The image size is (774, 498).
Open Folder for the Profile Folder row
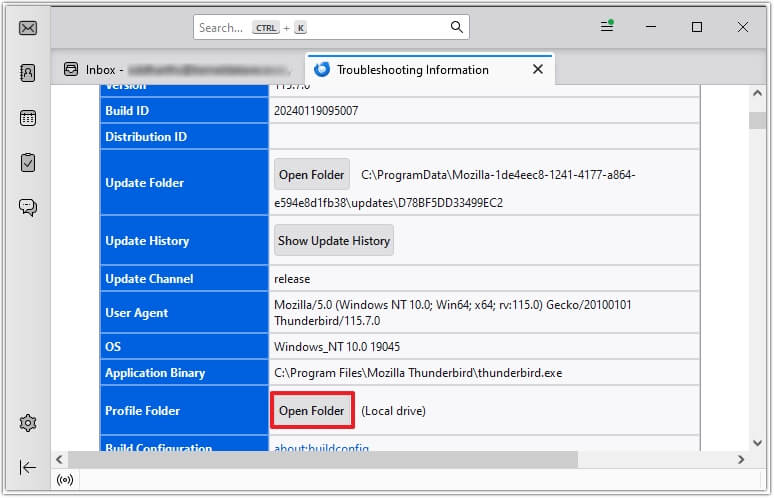point(312,411)
